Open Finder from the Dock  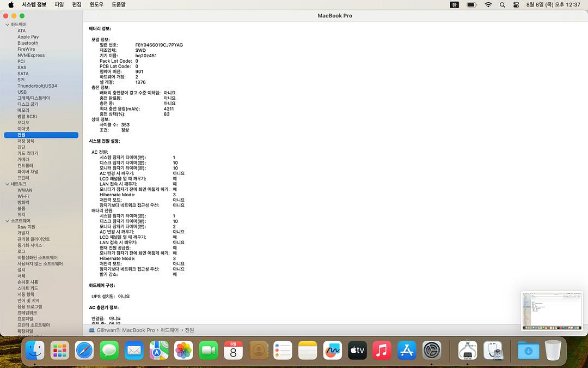point(35,351)
